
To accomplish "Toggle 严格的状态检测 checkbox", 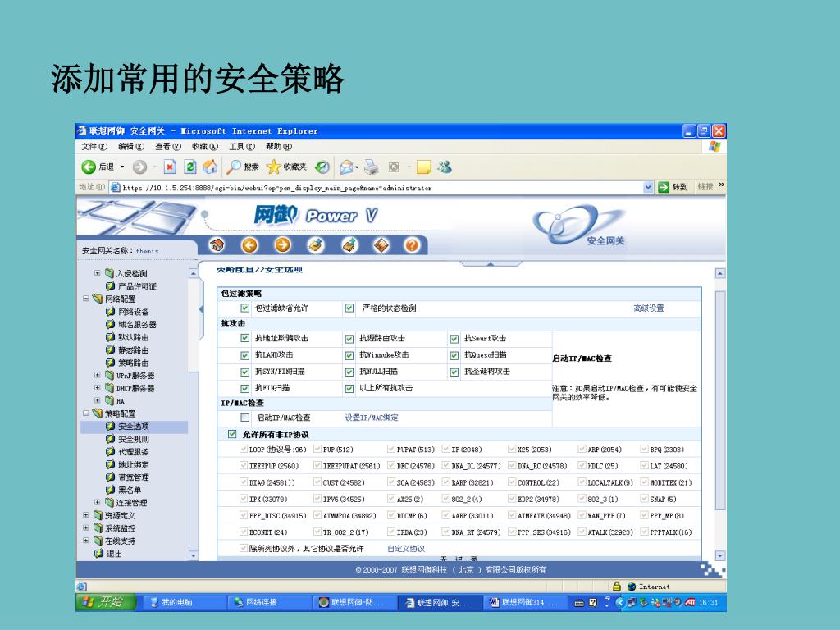I will click(x=349, y=308).
